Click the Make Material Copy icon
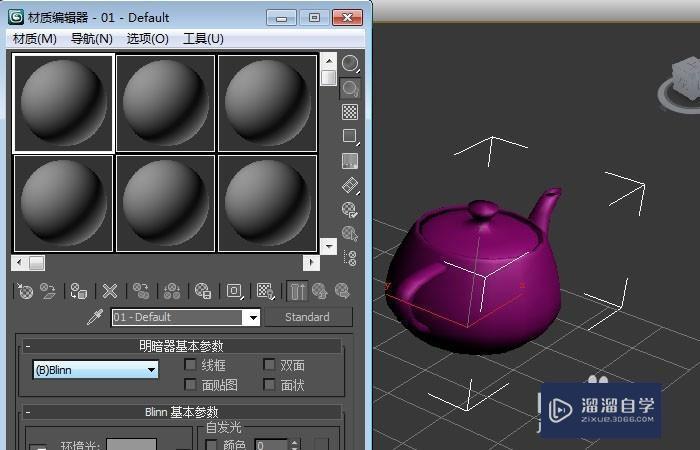The width and height of the screenshot is (700, 450). 141,291
